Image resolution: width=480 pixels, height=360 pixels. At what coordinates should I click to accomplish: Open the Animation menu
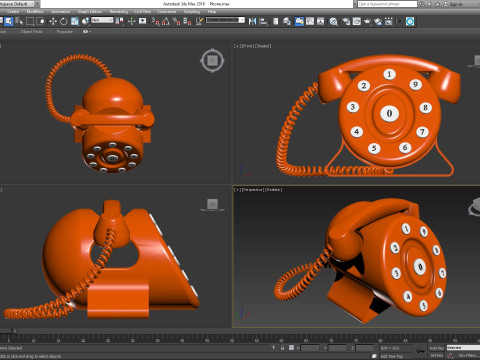(60, 12)
